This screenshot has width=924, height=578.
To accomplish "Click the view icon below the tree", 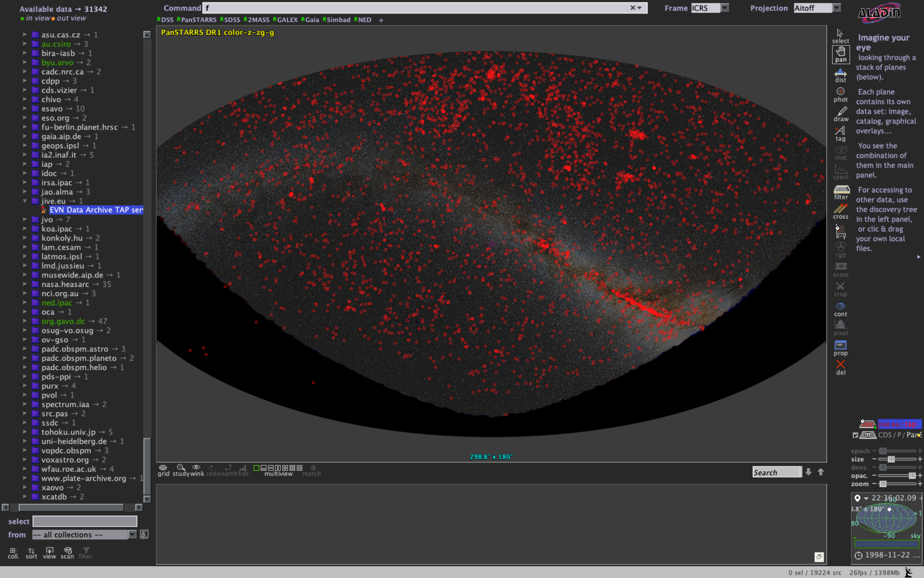I will coord(49,553).
